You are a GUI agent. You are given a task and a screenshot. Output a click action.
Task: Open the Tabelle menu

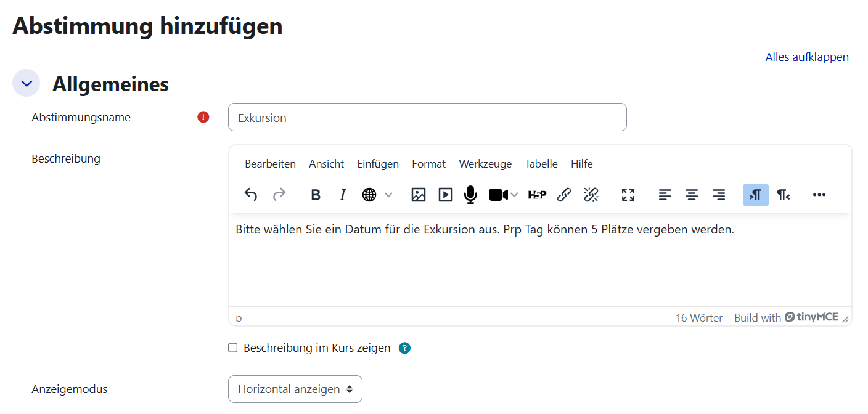click(541, 163)
